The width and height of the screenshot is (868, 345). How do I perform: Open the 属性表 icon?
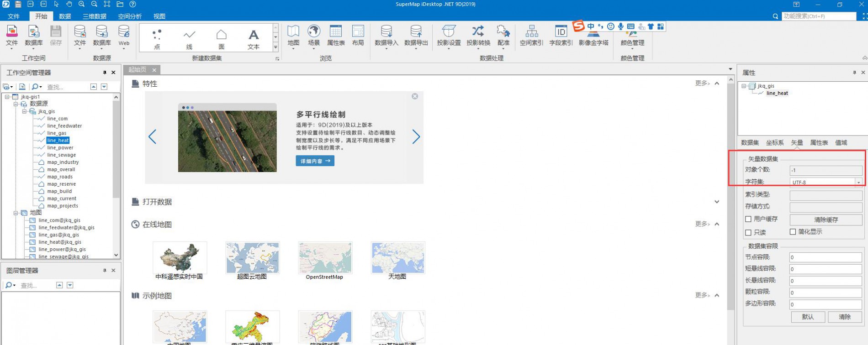pyautogui.click(x=336, y=36)
